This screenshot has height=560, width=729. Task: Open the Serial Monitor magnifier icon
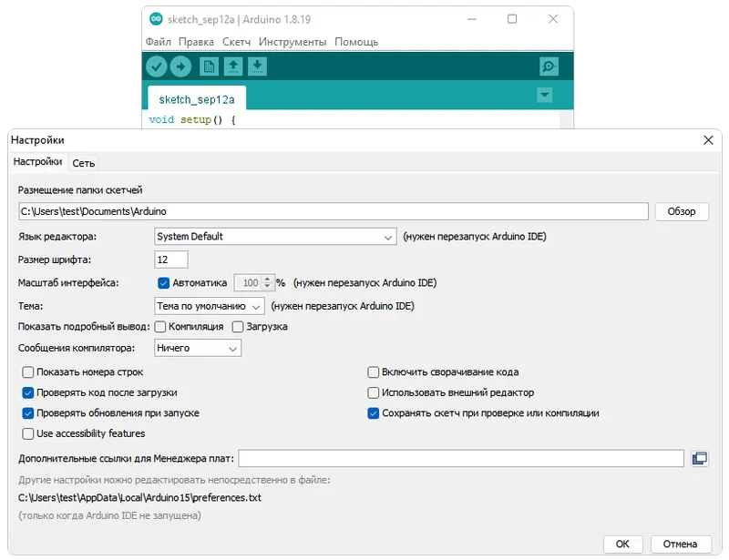point(548,66)
